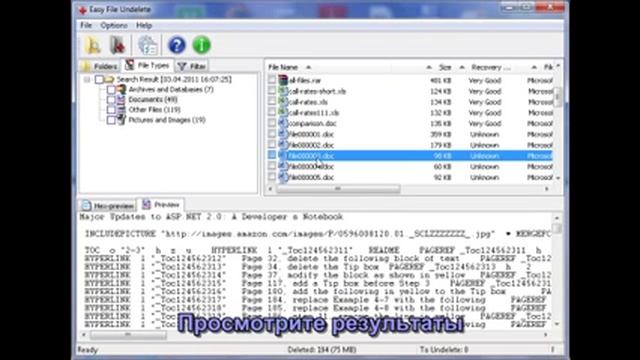Open the Help menu
The image size is (640, 360).
[x=144, y=25]
